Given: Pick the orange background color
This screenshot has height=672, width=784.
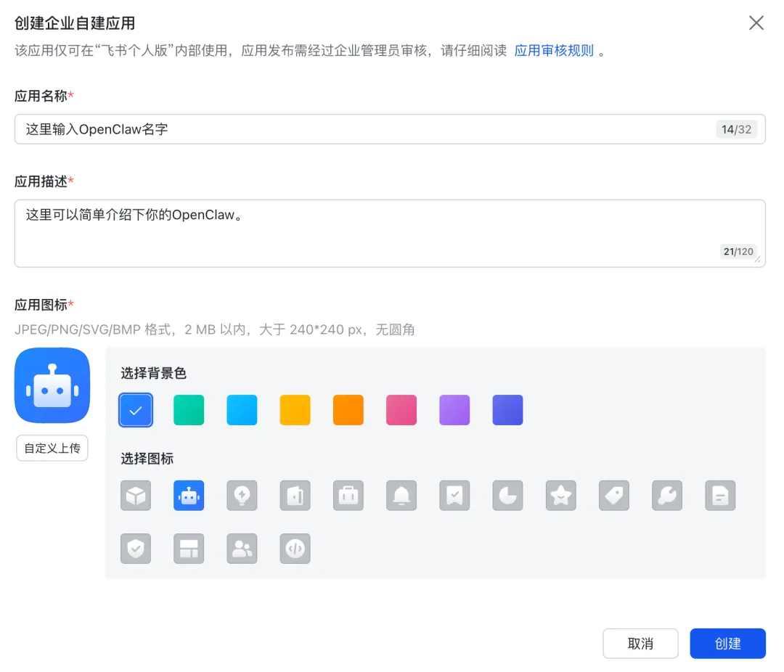Looking at the screenshot, I should 348,410.
